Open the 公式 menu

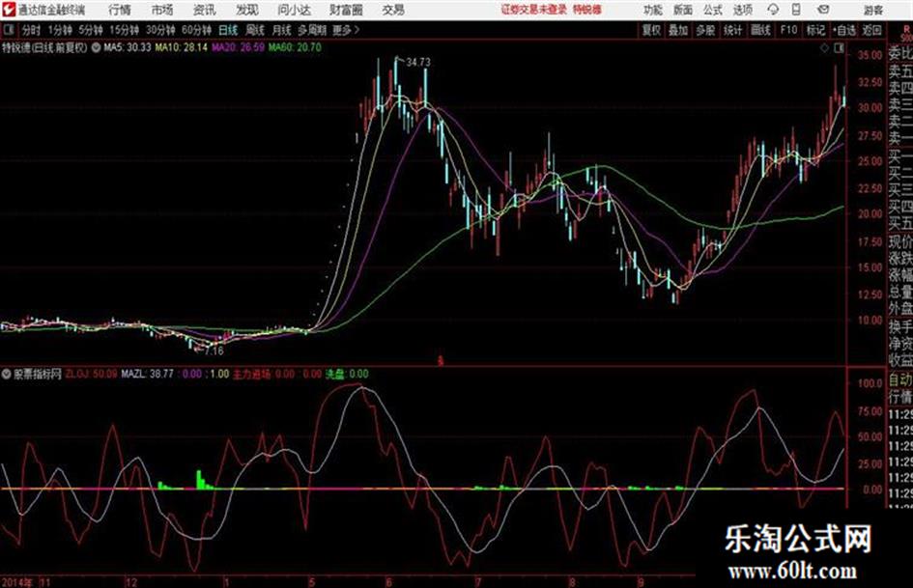(713, 10)
